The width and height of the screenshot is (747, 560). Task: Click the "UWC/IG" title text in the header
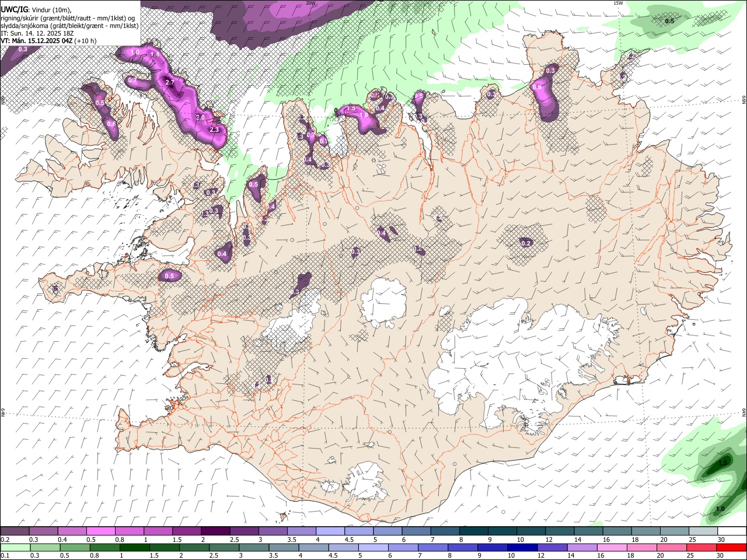[x=14, y=9]
